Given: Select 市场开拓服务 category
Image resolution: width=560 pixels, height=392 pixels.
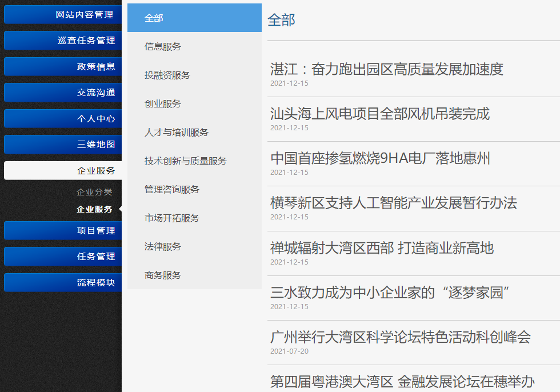Looking at the screenshot, I should 195,218.
